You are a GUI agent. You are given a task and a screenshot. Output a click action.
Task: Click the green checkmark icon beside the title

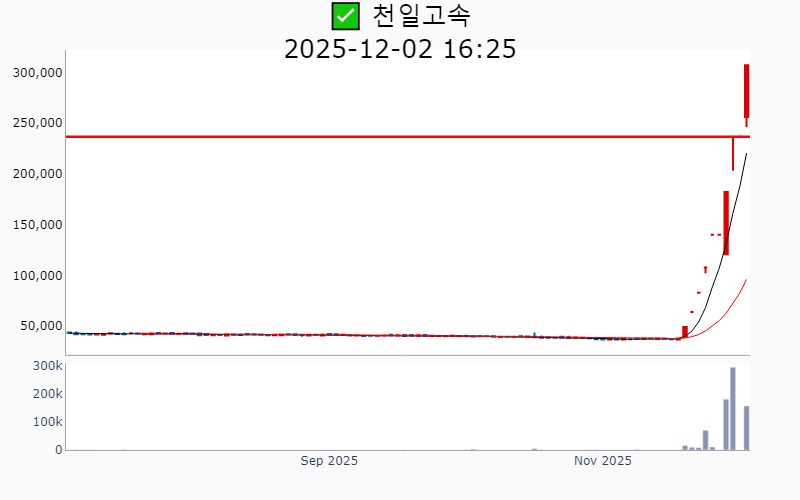(x=345, y=16)
